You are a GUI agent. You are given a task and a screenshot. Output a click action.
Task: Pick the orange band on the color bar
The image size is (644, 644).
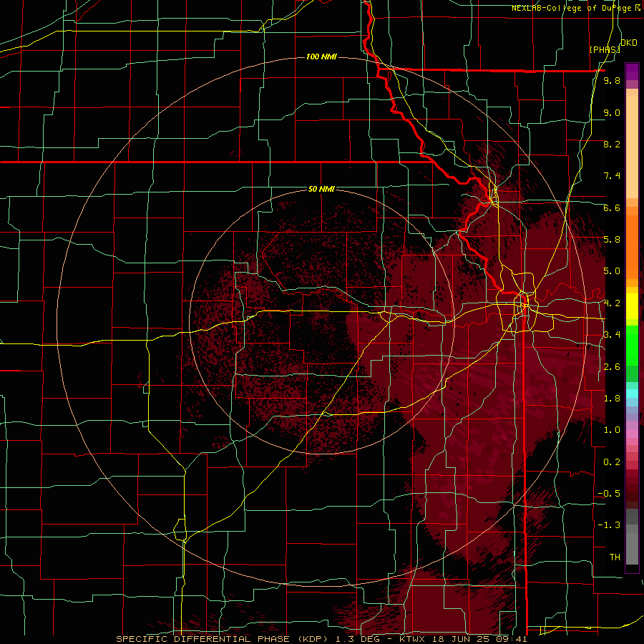pos(632,248)
